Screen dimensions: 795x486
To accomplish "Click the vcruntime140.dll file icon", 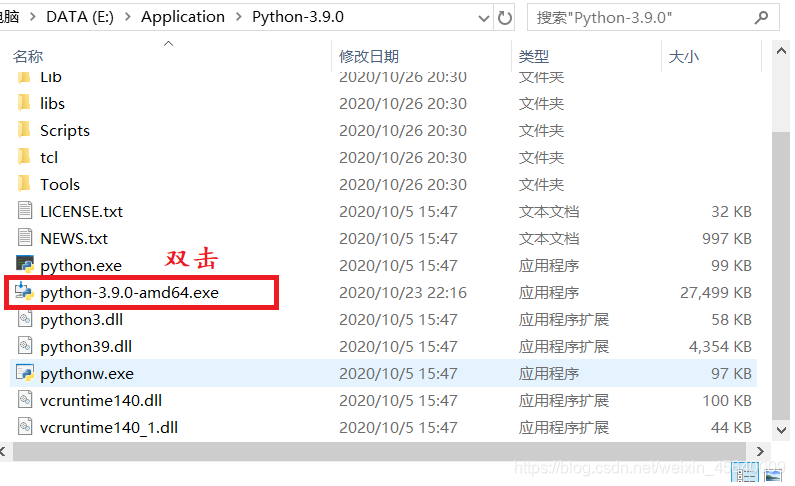I will tap(25, 400).
